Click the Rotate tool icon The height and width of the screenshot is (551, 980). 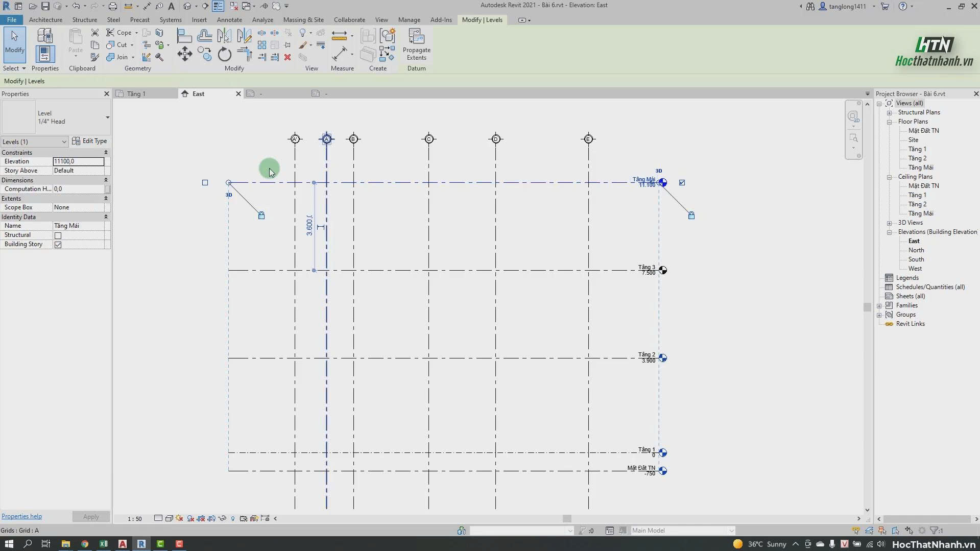[224, 54]
